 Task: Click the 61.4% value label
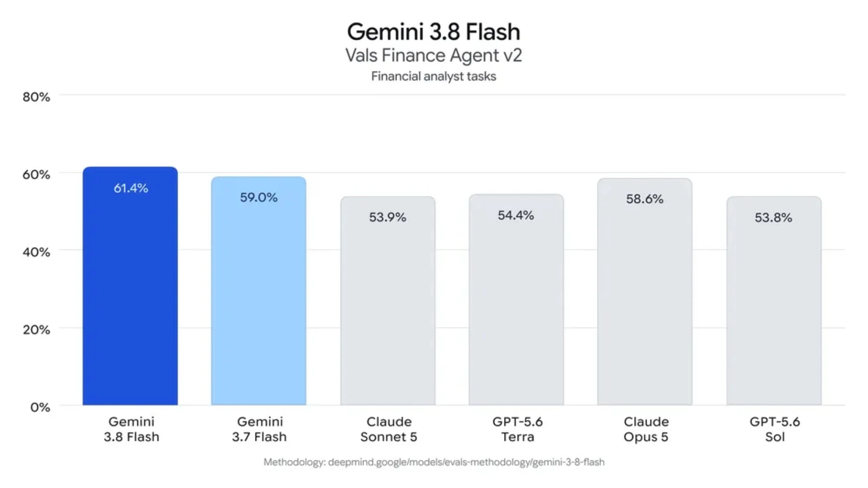[131, 188]
